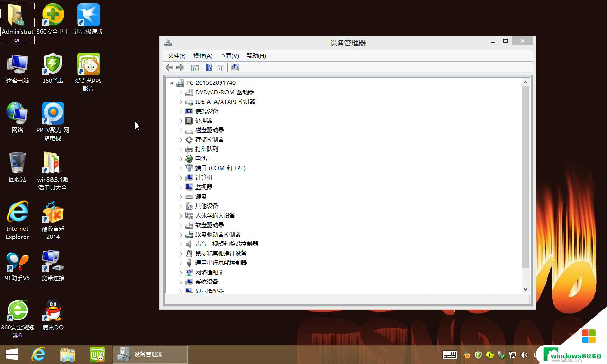Click the 磁盘驱动器 tree row text

[x=210, y=130]
